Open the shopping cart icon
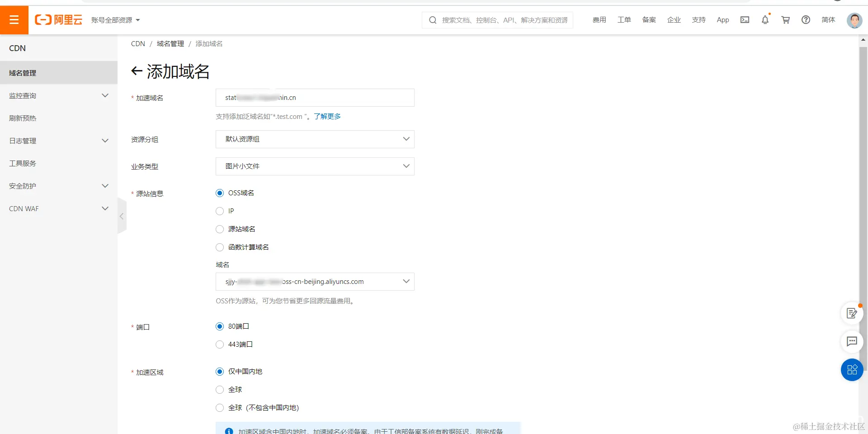The width and height of the screenshot is (868, 434). click(785, 20)
